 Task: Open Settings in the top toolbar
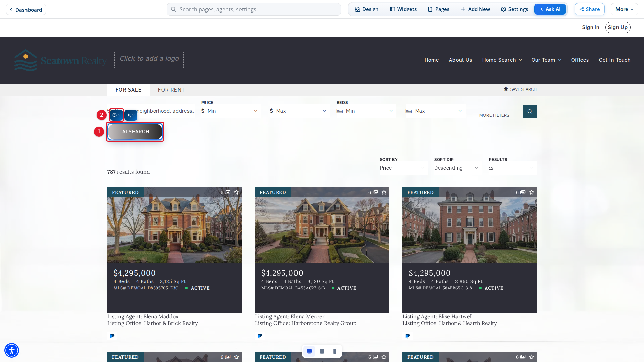515,9
